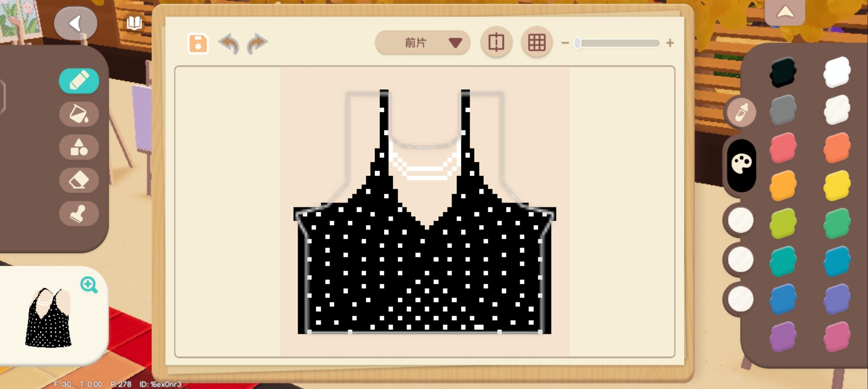
Task: Select the stamp tool
Action: tap(79, 214)
